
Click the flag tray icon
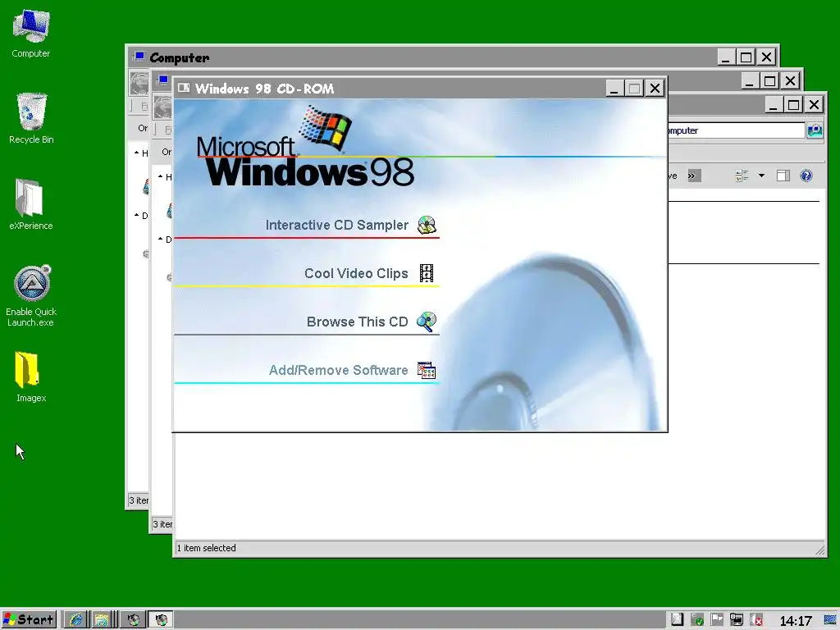coord(717,620)
